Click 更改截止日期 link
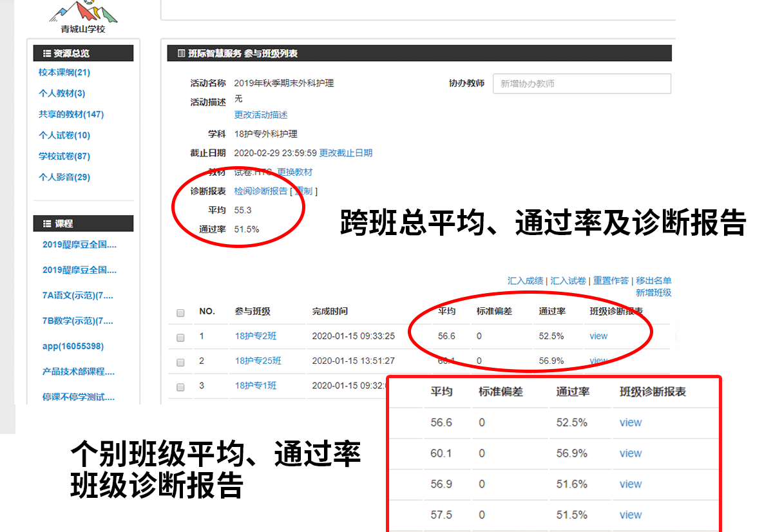Image resolution: width=773 pixels, height=532 pixels. (x=346, y=153)
